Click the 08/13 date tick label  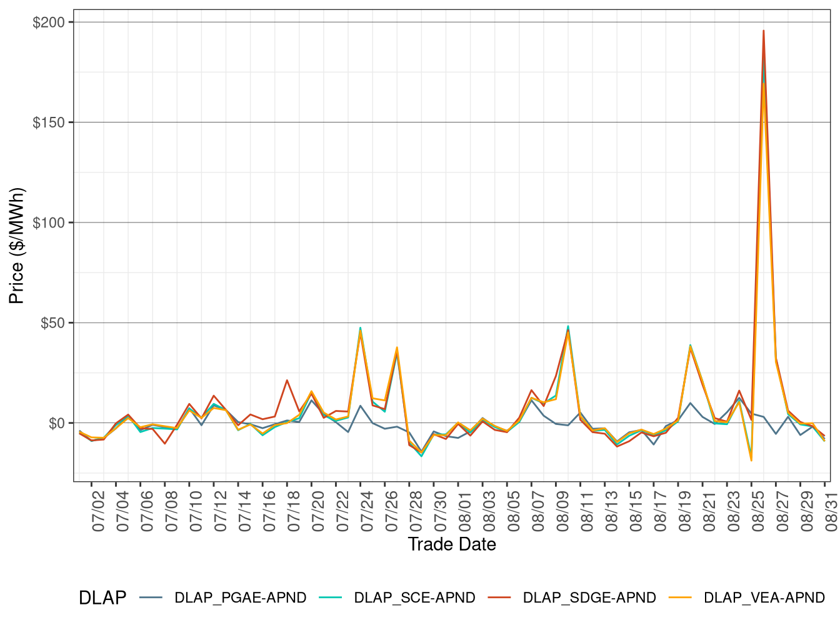coord(612,511)
